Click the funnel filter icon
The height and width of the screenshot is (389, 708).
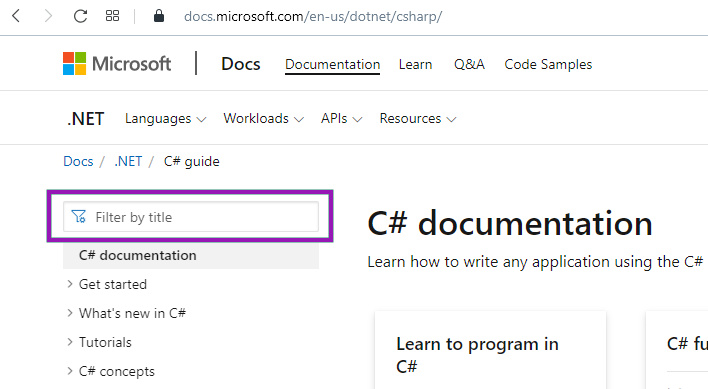point(79,217)
